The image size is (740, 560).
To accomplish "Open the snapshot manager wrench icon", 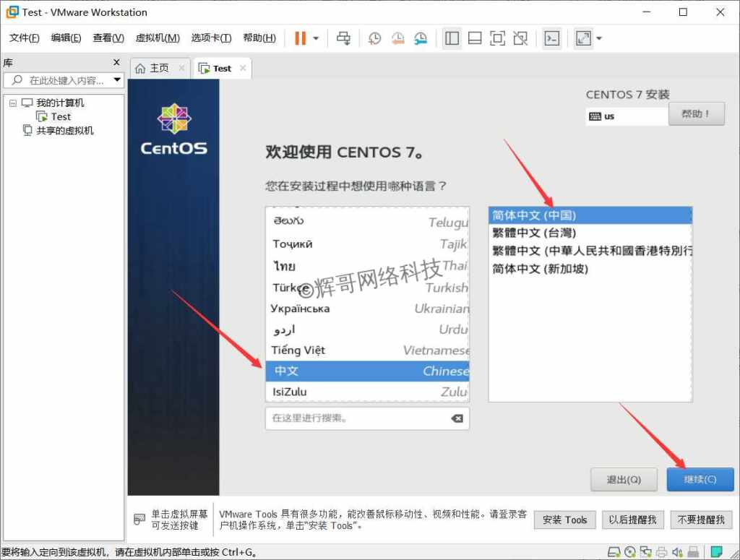I will pos(421,38).
